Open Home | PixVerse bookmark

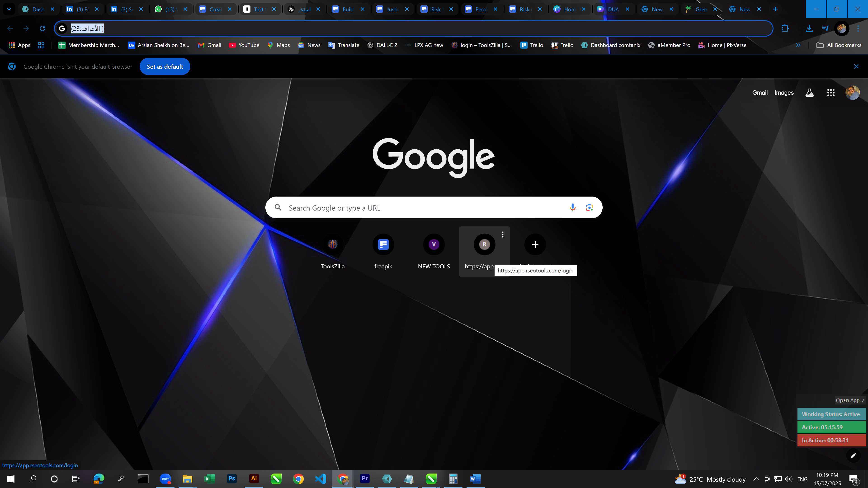pos(722,45)
